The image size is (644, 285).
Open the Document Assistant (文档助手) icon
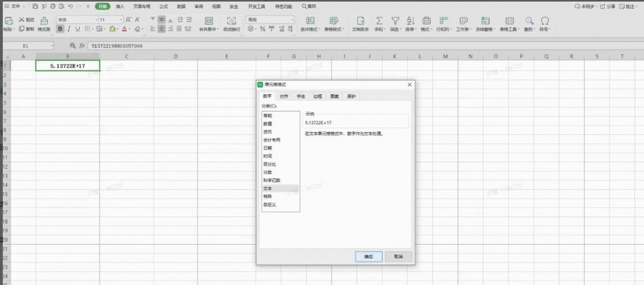click(x=360, y=21)
